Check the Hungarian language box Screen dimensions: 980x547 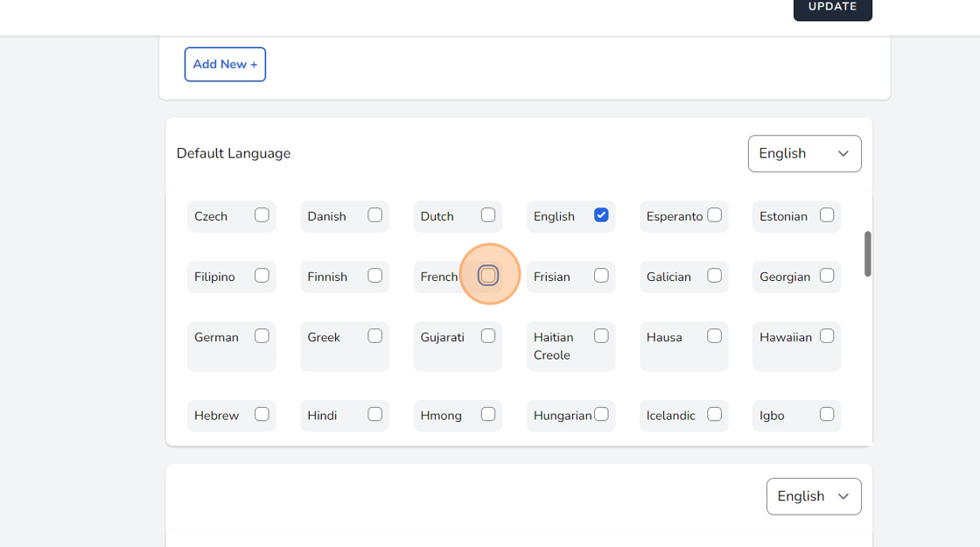tap(601, 414)
